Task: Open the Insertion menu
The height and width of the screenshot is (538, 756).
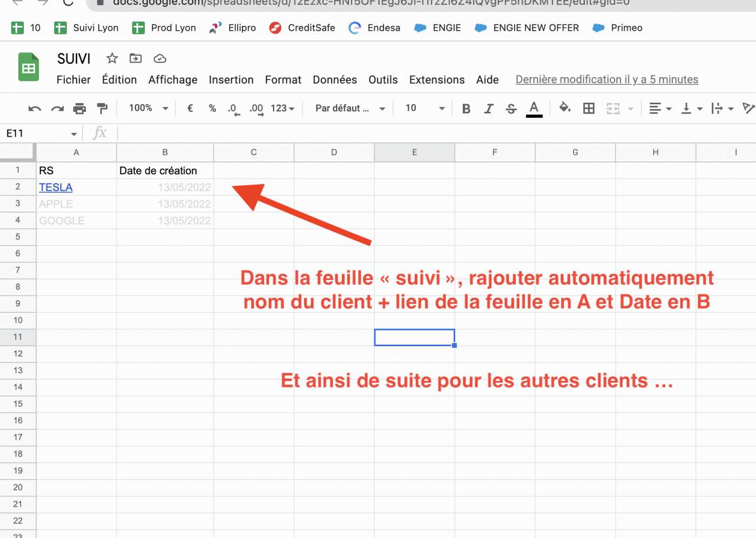Action: point(231,80)
